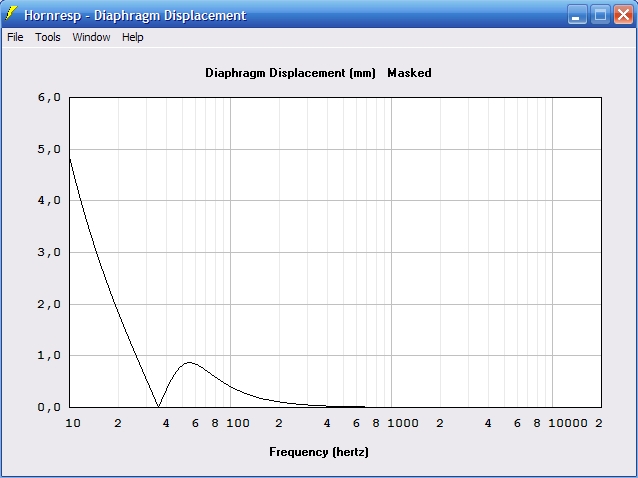Open the Window menu
Viewport: 638px width, 478px height.
pyautogui.click(x=91, y=37)
